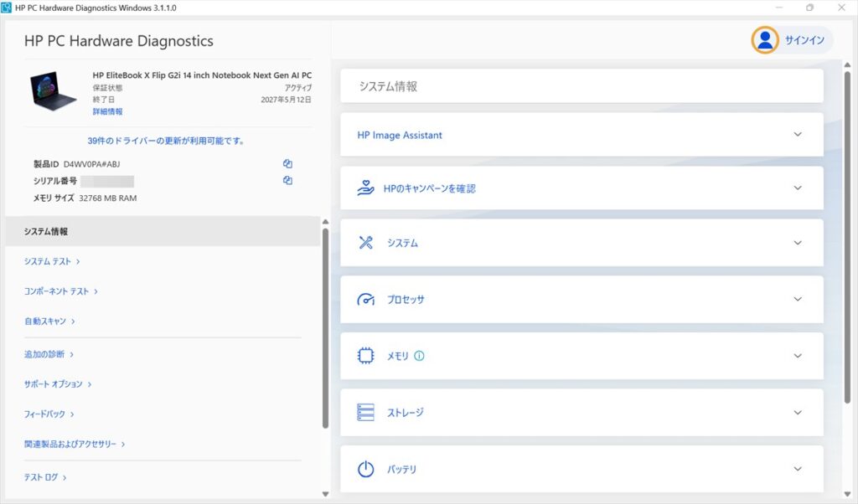
Task: Click the sidebar menu scrollbar thumb
Action: click(325, 328)
